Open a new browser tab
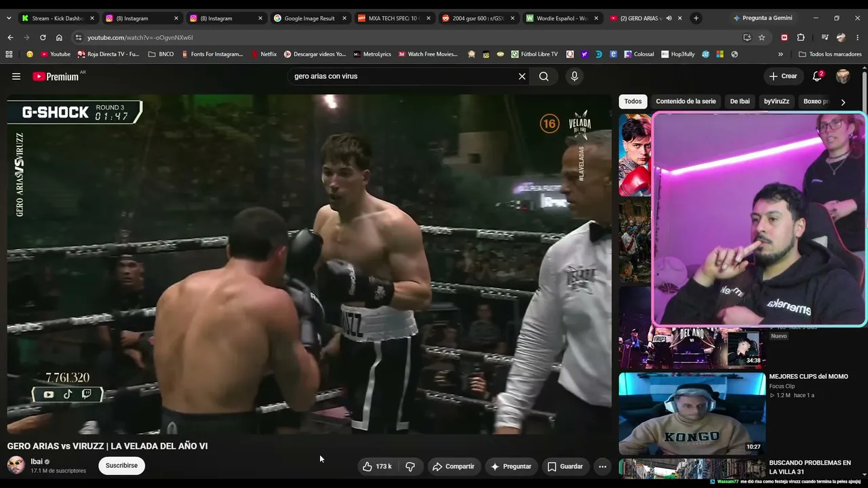 click(696, 18)
